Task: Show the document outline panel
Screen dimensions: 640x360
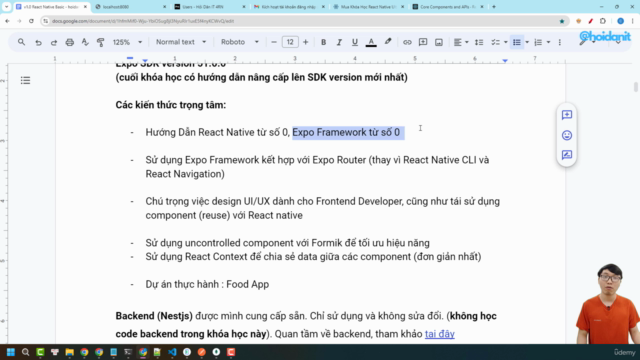Action: coord(25,80)
